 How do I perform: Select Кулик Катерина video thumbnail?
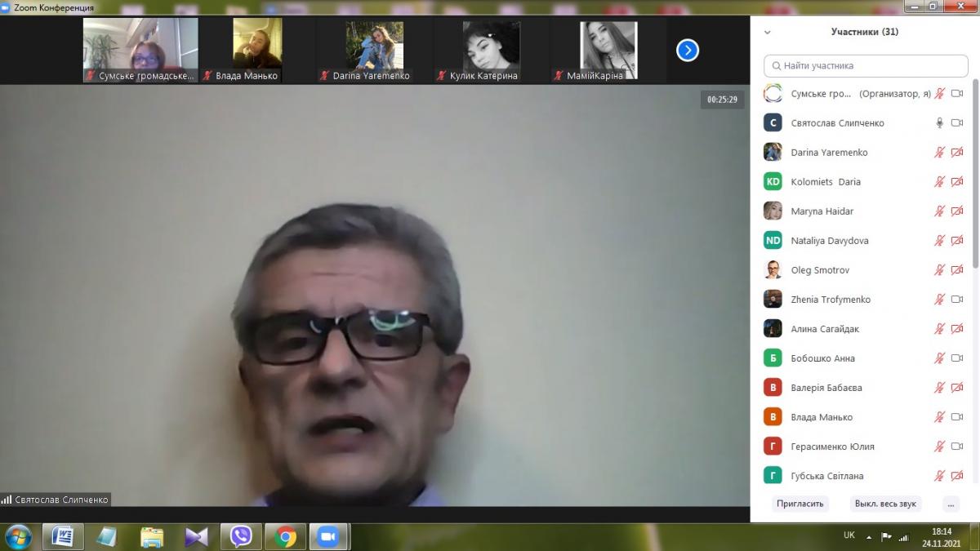point(492,51)
